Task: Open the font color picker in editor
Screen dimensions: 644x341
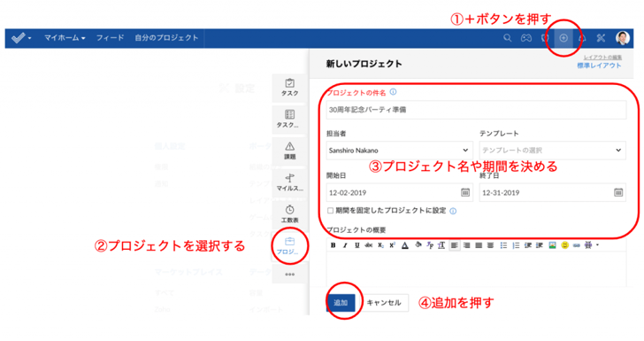Action: (405, 245)
